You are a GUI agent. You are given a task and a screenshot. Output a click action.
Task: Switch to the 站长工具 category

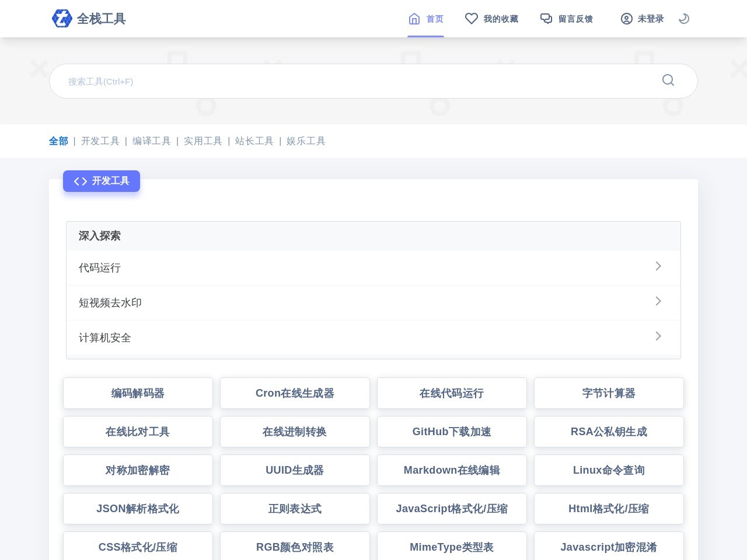coord(254,141)
